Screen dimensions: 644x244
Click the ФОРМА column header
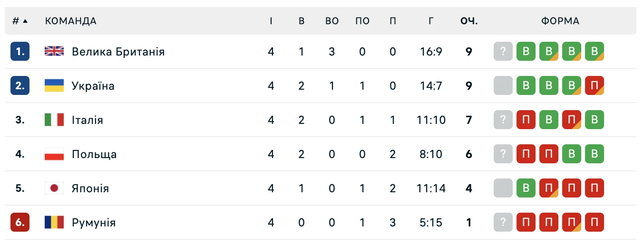point(560,21)
